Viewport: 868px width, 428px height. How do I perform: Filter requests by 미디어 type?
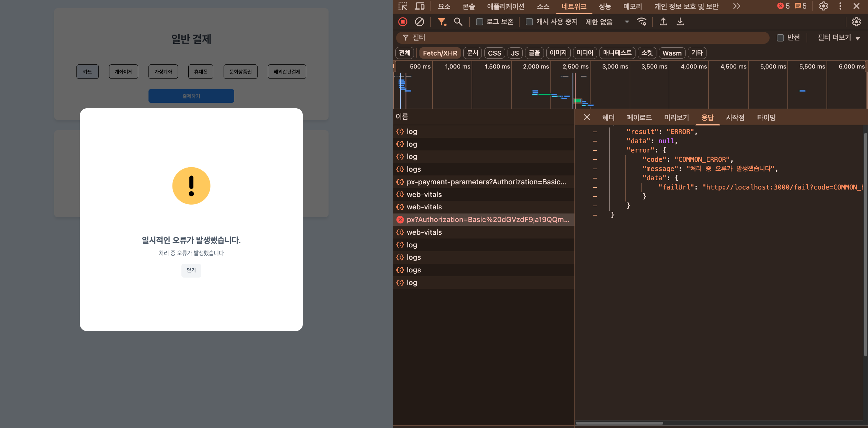585,53
